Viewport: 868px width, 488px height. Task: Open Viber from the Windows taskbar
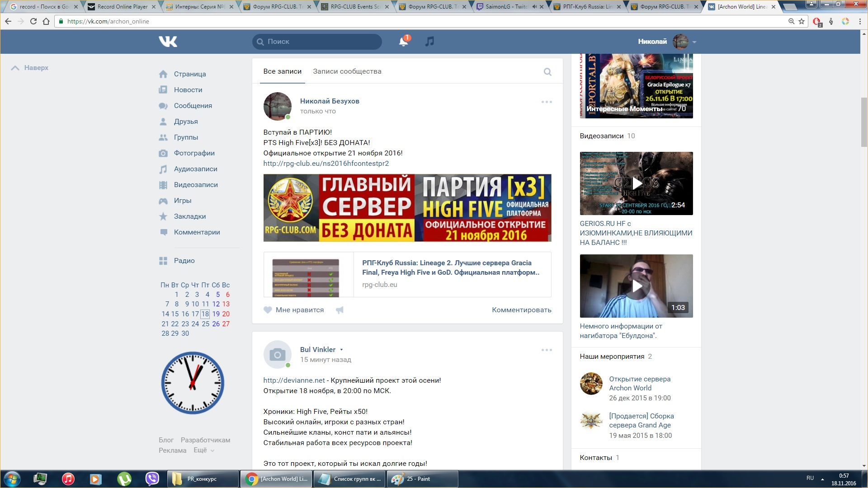click(152, 479)
